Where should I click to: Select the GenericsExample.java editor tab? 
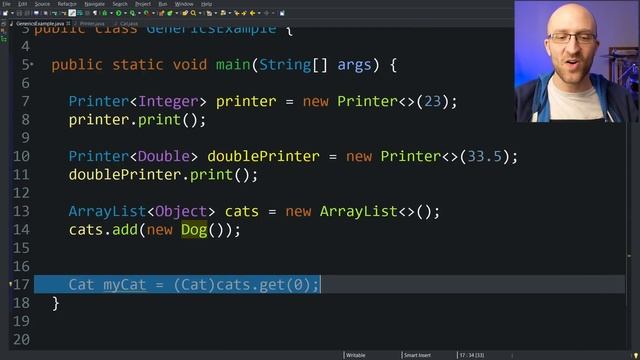[40, 24]
